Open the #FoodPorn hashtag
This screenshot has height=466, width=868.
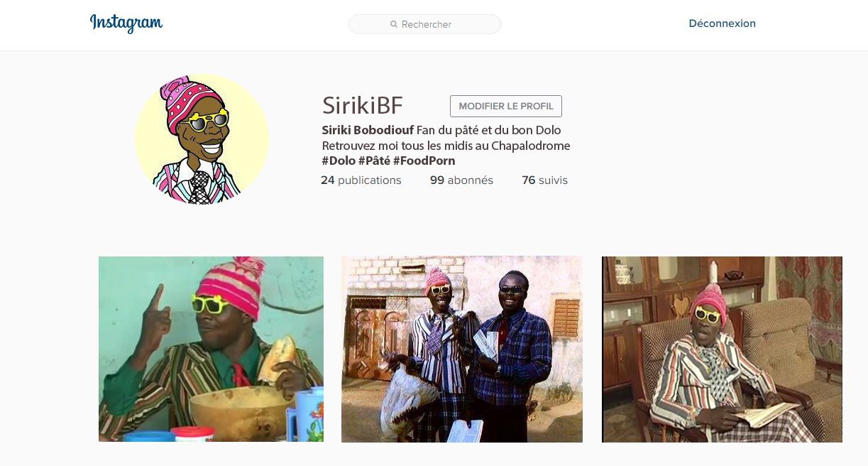[424, 161]
